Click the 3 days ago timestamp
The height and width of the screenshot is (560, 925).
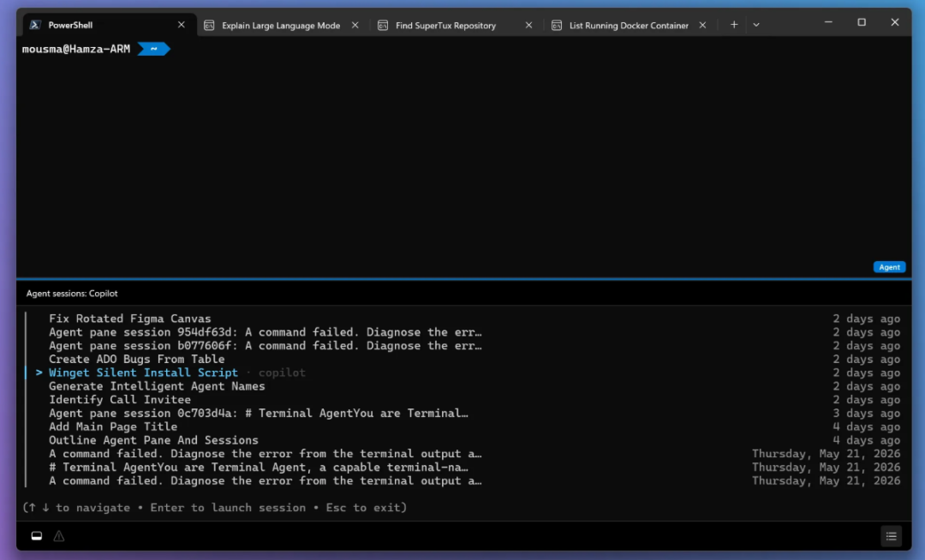click(867, 414)
